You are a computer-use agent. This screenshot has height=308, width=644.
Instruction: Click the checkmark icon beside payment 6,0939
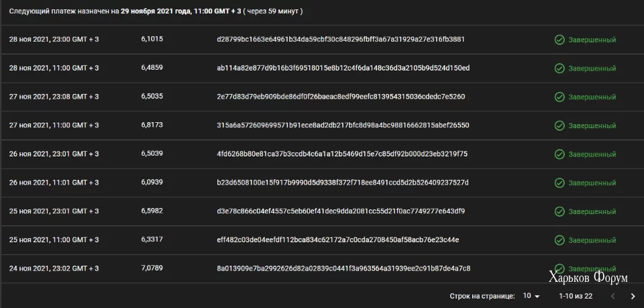[559, 183]
